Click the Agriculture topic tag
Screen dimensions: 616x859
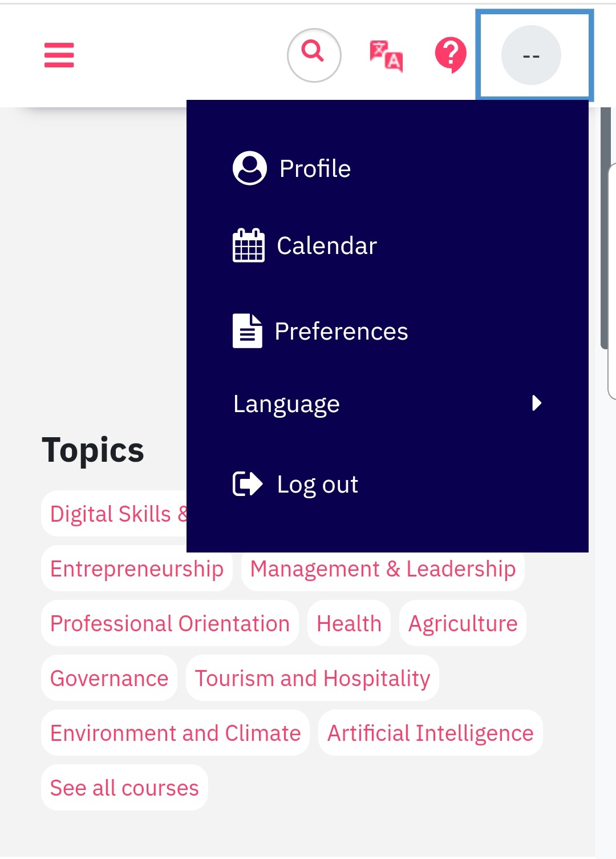(463, 623)
